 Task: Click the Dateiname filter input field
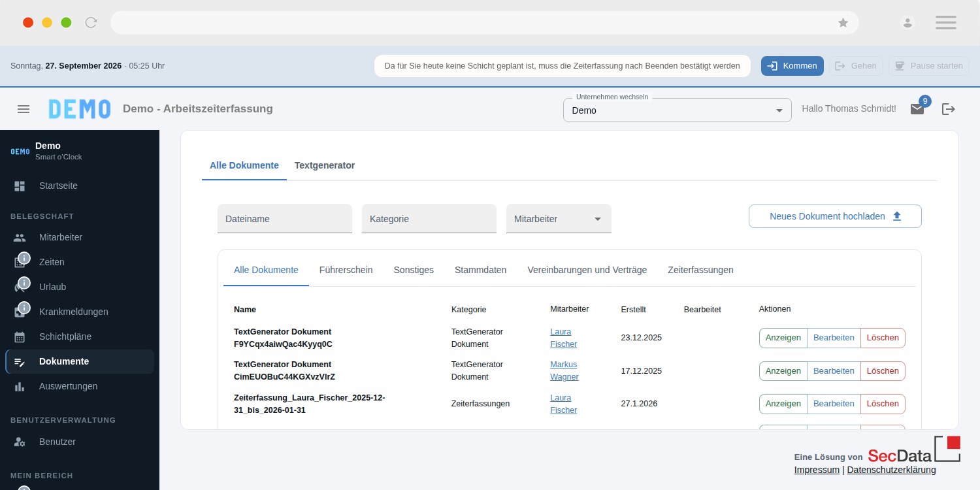[285, 219]
